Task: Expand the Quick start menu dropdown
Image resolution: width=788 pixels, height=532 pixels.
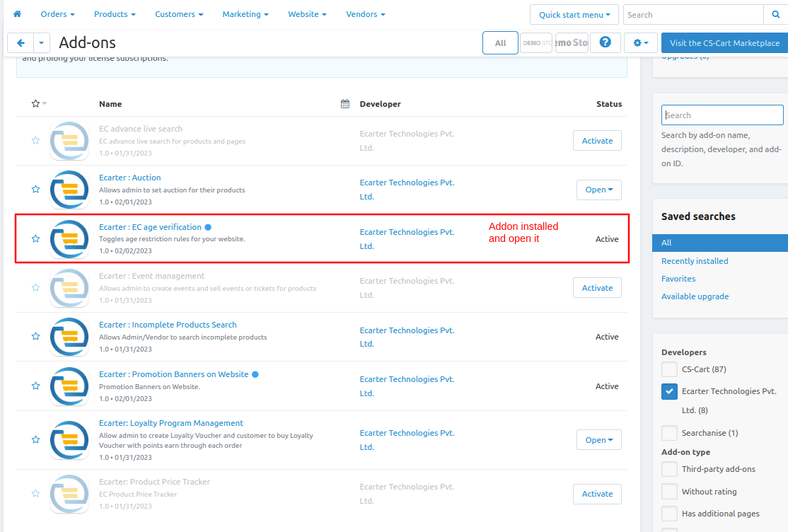Action: point(574,15)
